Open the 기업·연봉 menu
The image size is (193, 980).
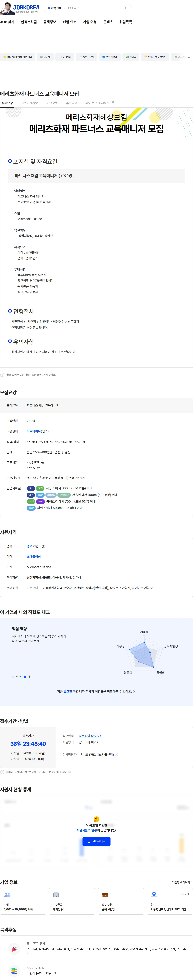(x=90, y=22)
